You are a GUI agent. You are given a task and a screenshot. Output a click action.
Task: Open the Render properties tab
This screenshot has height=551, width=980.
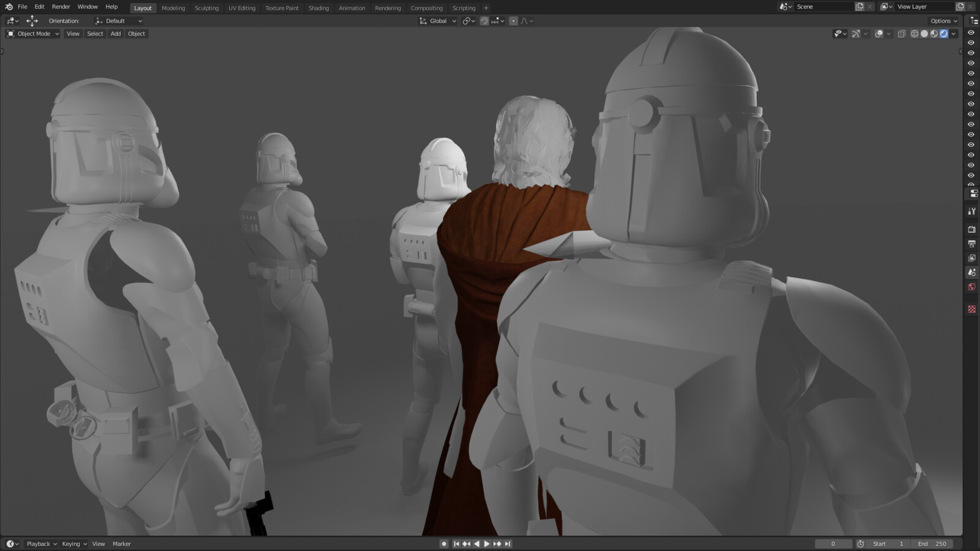point(971,230)
